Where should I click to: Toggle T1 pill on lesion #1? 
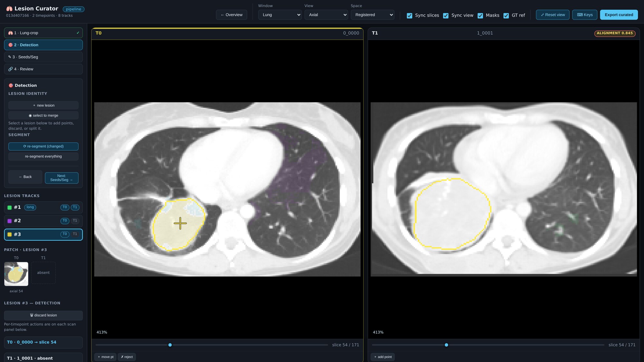[75, 207]
